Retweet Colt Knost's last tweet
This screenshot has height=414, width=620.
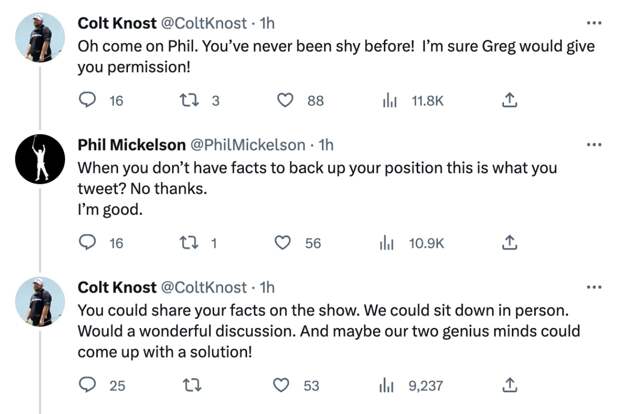pos(192,385)
